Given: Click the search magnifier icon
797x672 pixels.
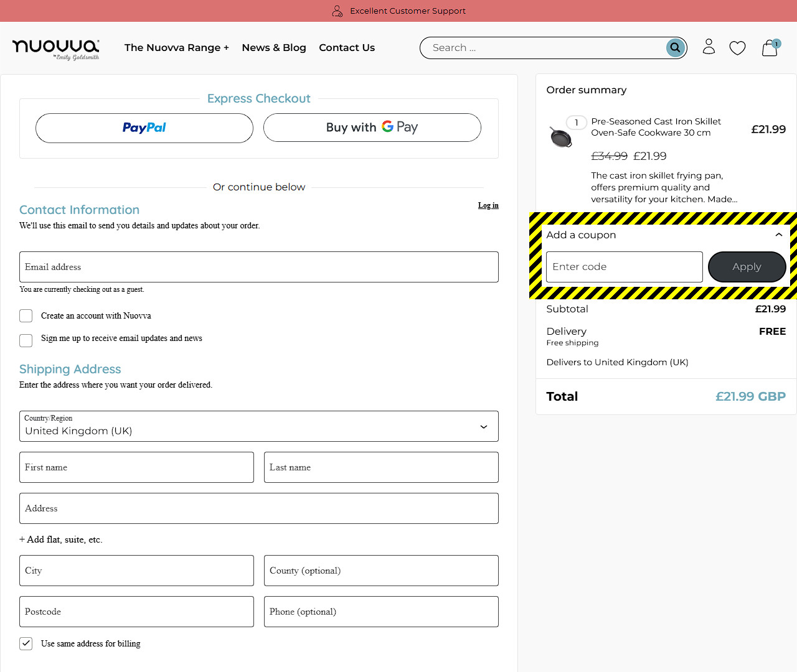Looking at the screenshot, I should (675, 48).
